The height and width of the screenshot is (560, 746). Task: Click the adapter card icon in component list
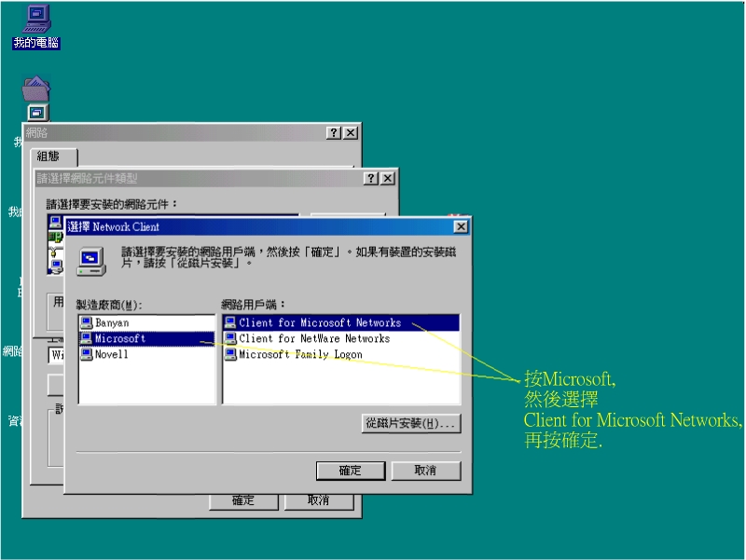(56, 237)
